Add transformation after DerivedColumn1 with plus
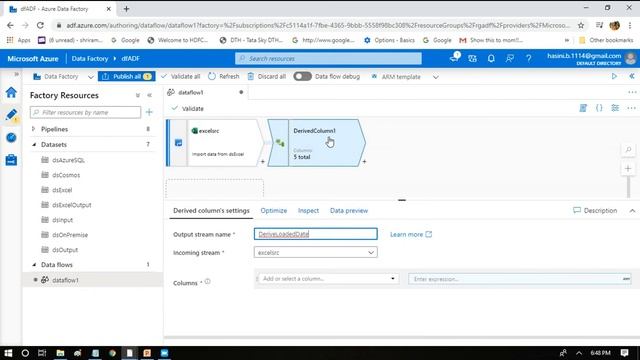 pyautogui.click(x=364, y=162)
